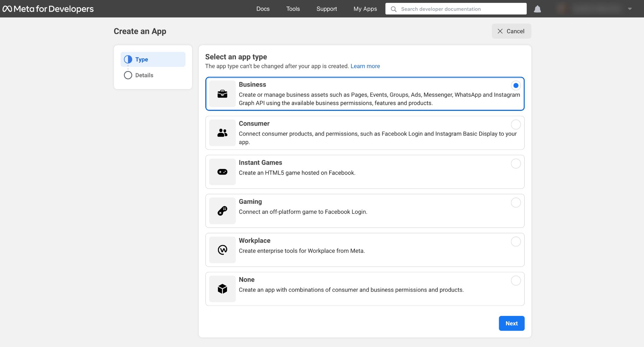Click the Gaming joystick icon

tap(222, 211)
